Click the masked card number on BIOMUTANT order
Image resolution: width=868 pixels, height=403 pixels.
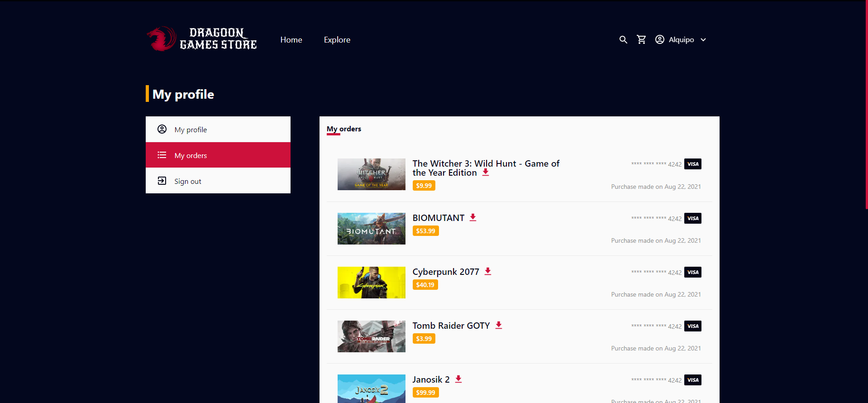tap(656, 219)
